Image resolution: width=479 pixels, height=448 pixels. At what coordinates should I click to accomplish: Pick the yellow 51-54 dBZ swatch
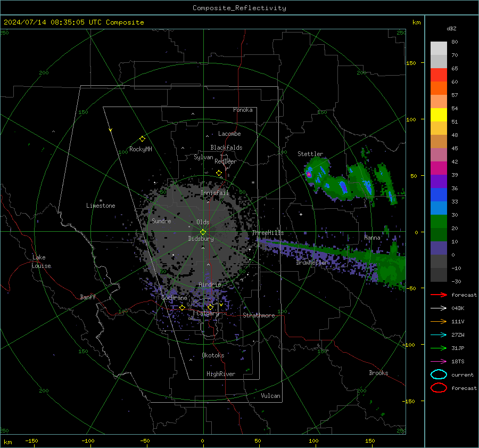click(x=439, y=115)
